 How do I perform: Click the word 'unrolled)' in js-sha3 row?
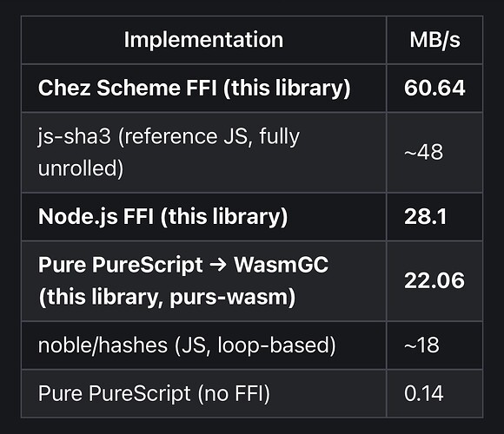click(81, 168)
